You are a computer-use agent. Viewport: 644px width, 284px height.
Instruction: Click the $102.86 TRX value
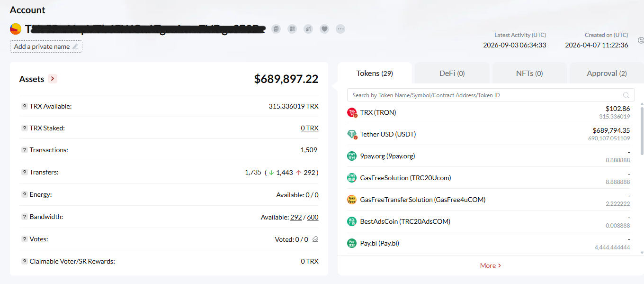pyautogui.click(x=618, y=109)
